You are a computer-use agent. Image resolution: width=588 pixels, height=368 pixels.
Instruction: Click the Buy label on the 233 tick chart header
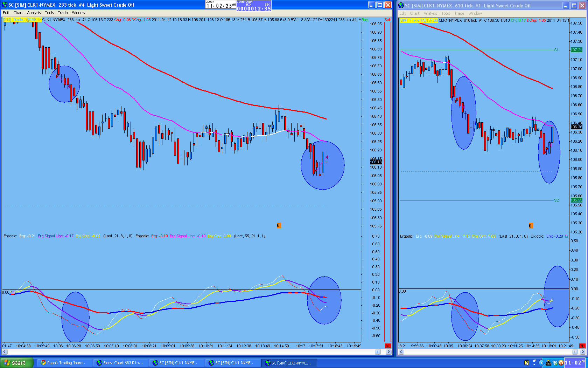[365, 20]
